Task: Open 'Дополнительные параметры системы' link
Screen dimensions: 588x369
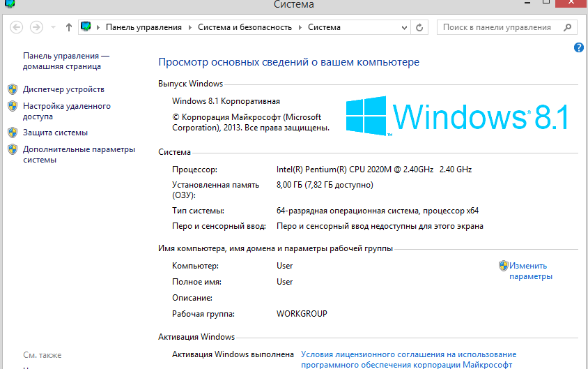Action: [79, 154]
